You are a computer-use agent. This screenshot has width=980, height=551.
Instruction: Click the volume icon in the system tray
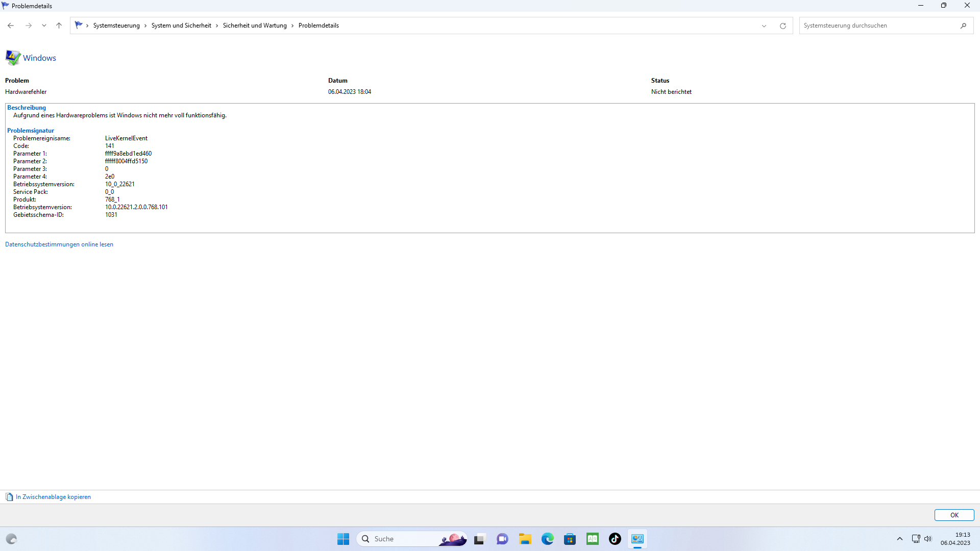point(928,539)
